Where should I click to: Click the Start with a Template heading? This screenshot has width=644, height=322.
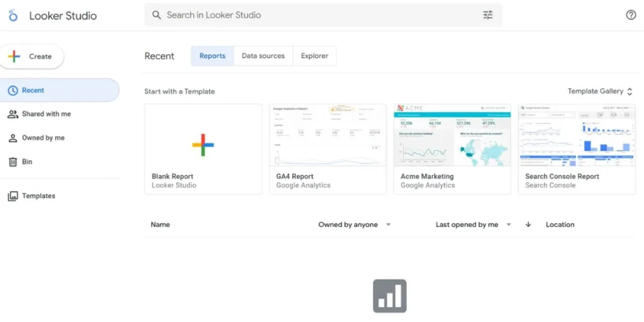pyautogui.click(x=179, y=92)
